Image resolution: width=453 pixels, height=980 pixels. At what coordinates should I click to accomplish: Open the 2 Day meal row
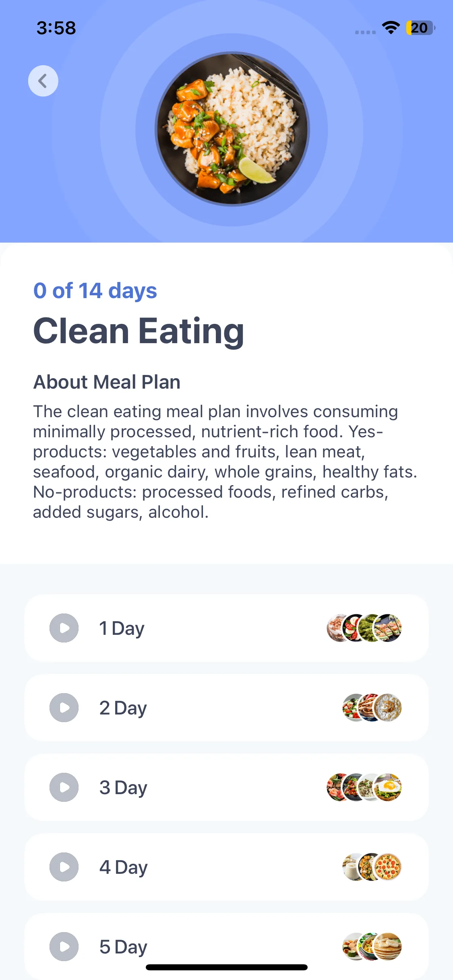[226, 708]
